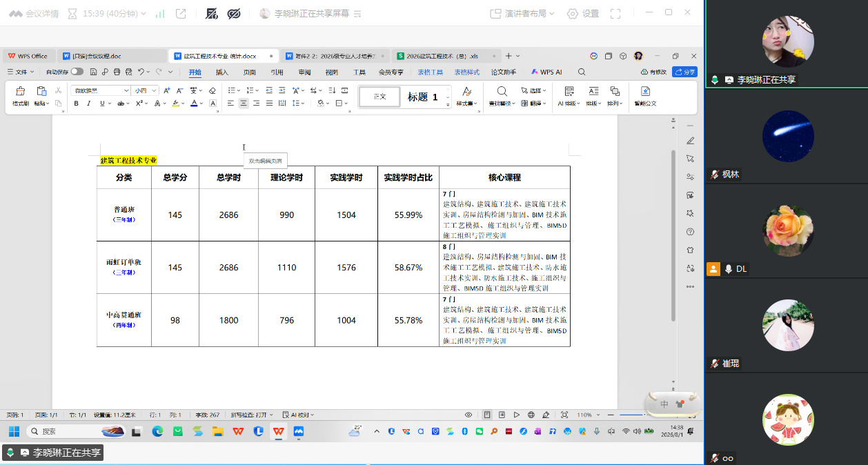Increase font size with A+ icon
Image resolution: width=868 pixels, height=465 pixels.
click(x=168, y=90)
